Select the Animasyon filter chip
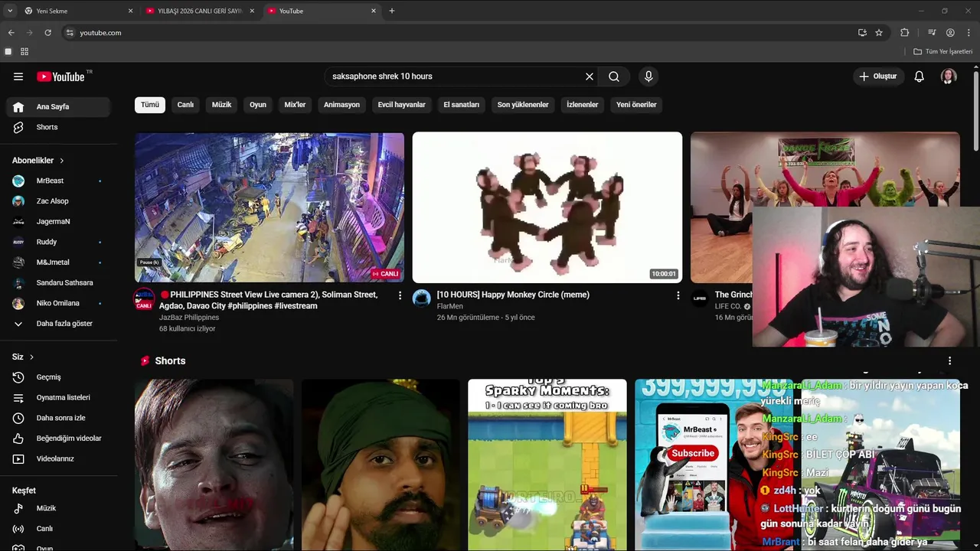Screen dimensions: 980x551 click(341, 105)
